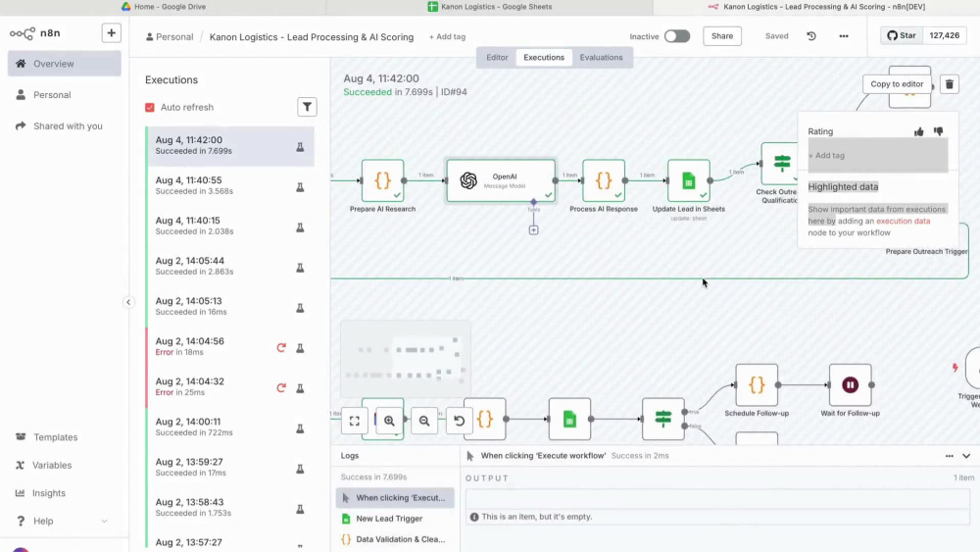Open Shared with you section
Screen dimensions: 980x552
65,126
